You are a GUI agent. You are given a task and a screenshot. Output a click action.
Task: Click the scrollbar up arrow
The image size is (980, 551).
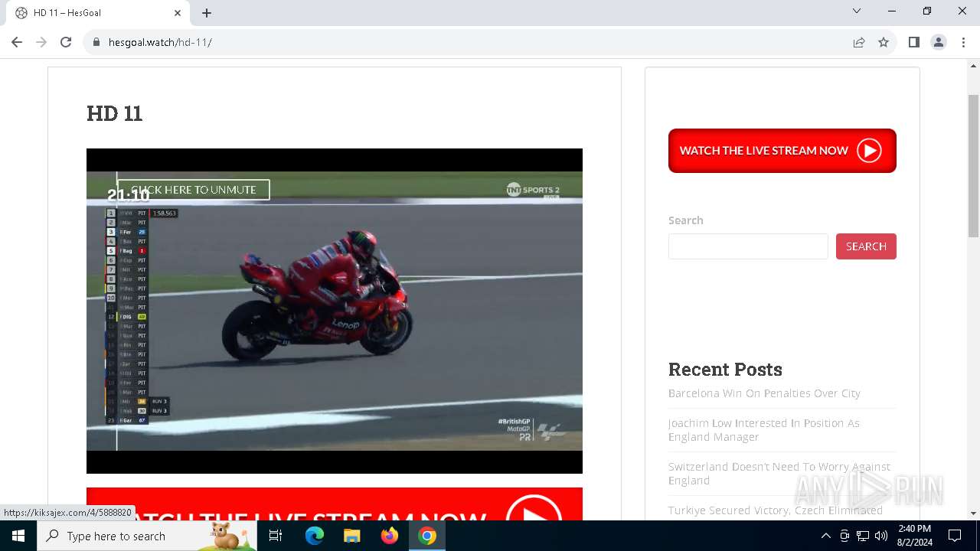pos(973,66)
